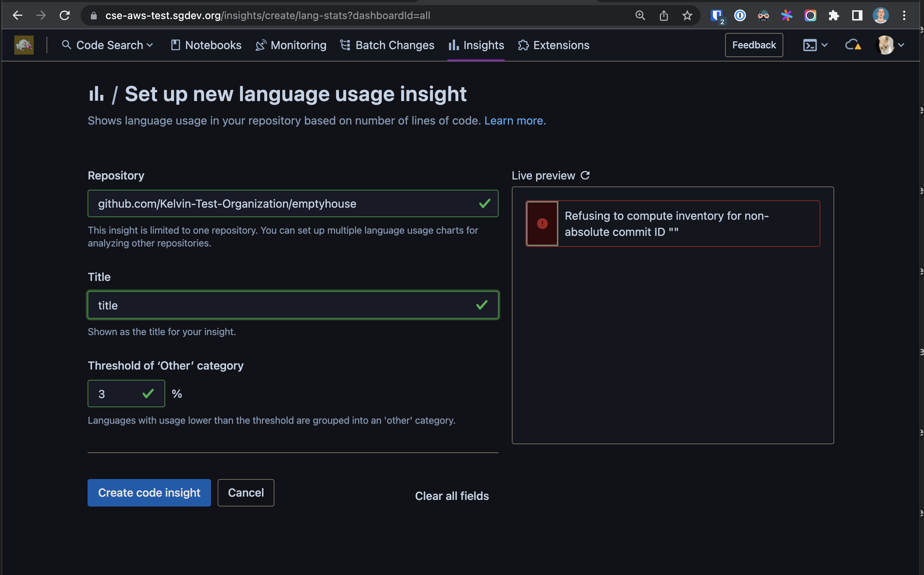Open the user avatar menu

pos(890,45)
